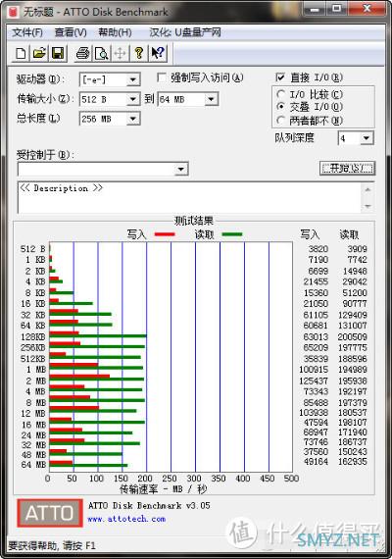The image size is (392, 559).
Task: Open Print Preview magnifier icon
Action: coord(102,54)
